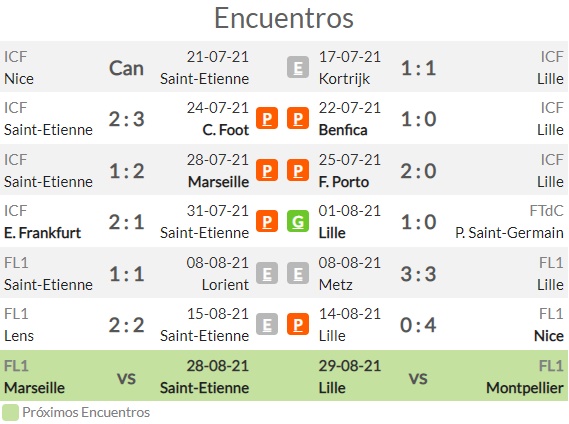Screen dimensions: 569x424
Task: Open upcoming Marseille vs Saint-Etienne match
Action: click(x=142, y=376)
